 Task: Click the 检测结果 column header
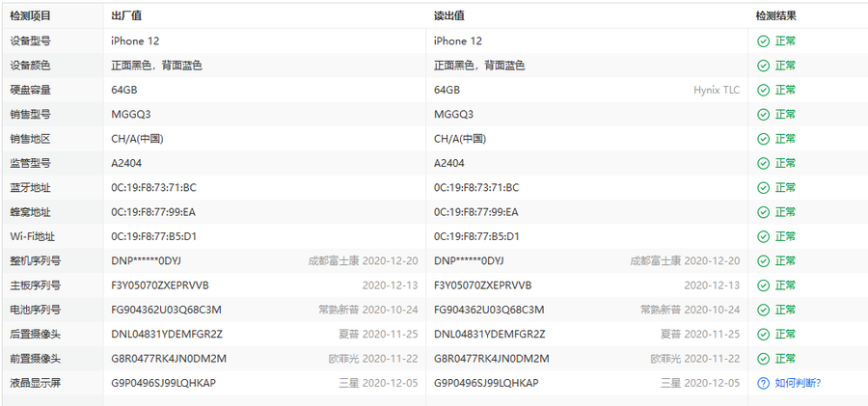click(776, 16)
